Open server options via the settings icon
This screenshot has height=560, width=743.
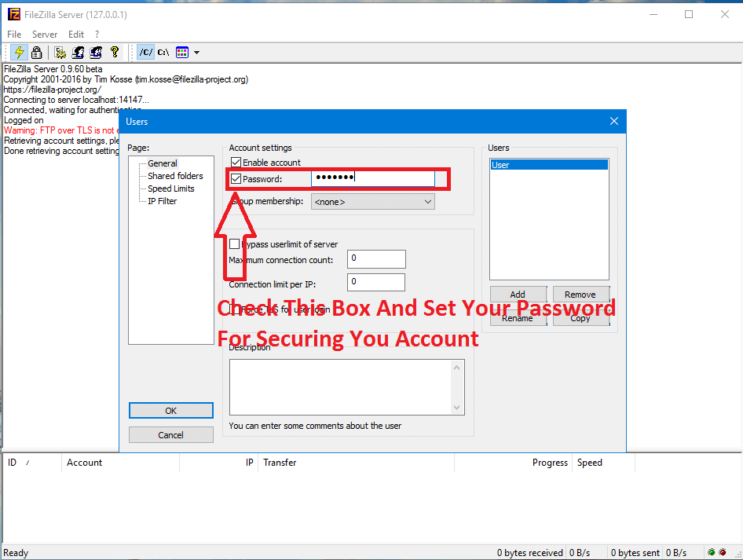[60, 52]
